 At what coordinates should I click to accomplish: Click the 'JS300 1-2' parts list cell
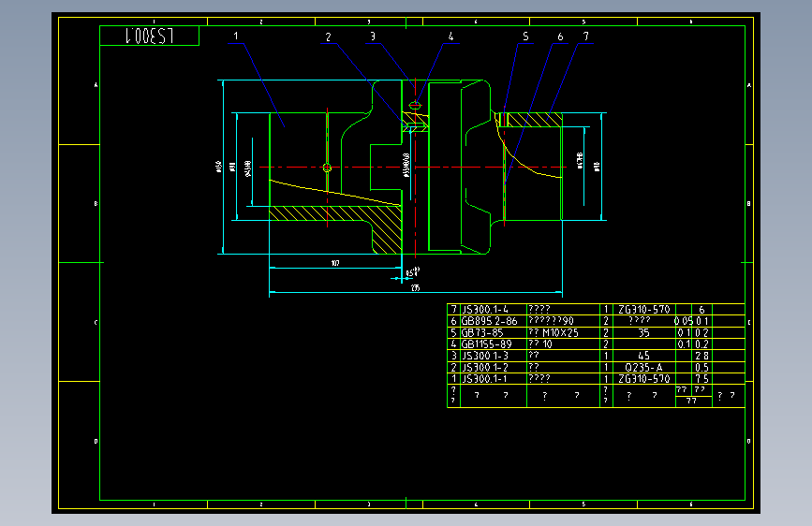[493, 367]
